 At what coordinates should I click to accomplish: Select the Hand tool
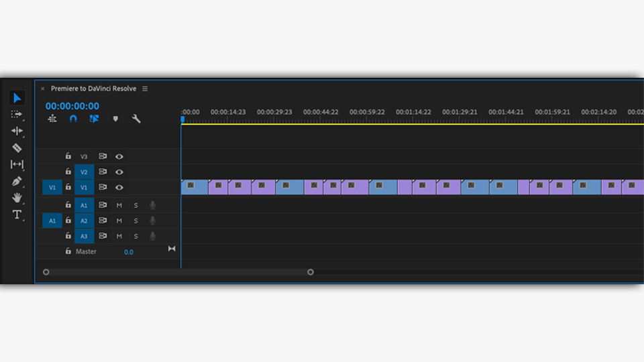(17, 197)
